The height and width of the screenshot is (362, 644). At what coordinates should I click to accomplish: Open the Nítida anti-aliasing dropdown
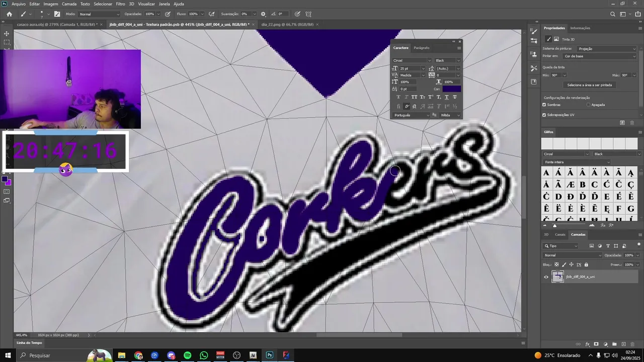(450, 115)
